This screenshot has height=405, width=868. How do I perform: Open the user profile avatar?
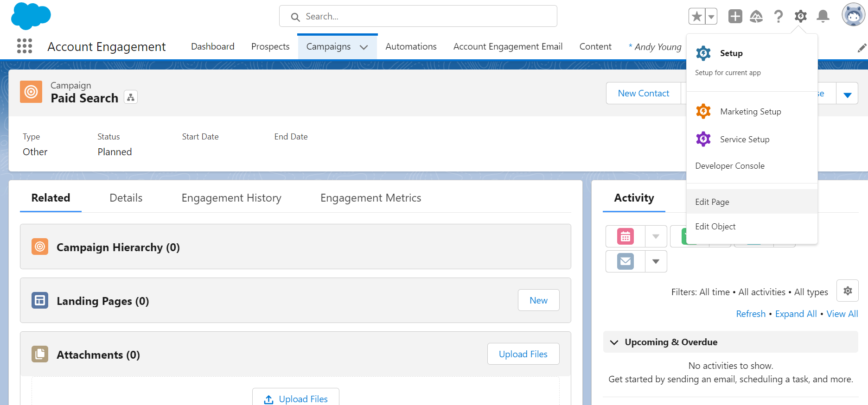pyautogui.click(x=854, y=15)
